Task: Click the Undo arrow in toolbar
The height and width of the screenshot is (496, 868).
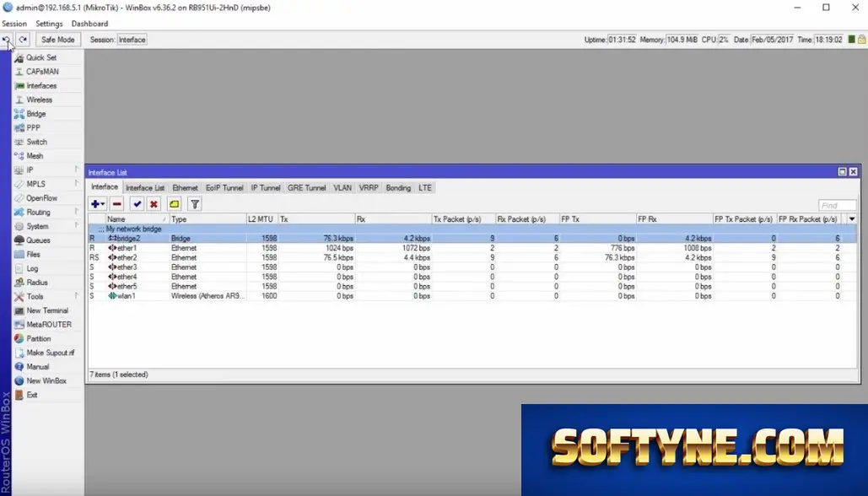Action: point(7,40)
